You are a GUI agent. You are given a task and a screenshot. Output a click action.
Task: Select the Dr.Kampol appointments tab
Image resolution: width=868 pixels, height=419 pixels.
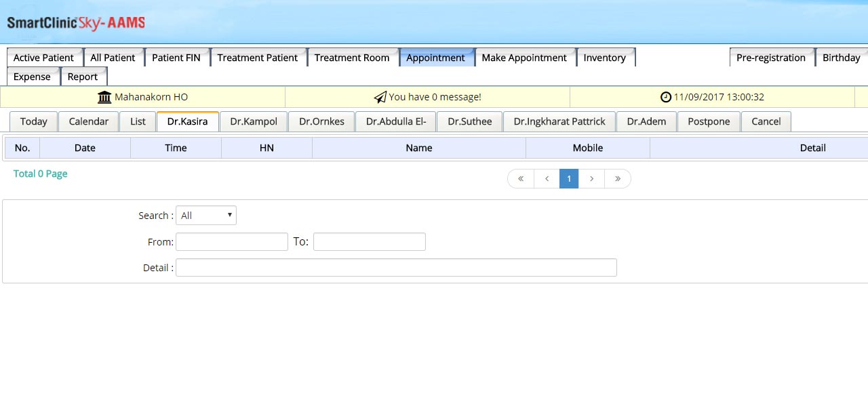[x=254, y=121]
